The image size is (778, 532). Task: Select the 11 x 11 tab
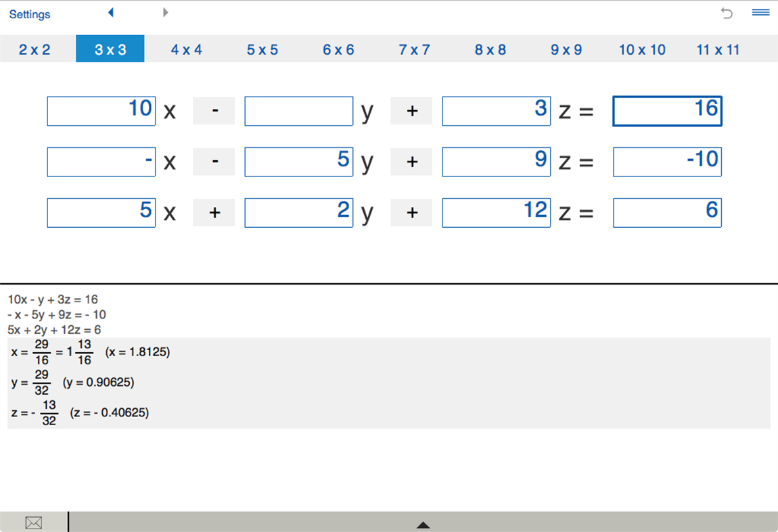point(718,48)
